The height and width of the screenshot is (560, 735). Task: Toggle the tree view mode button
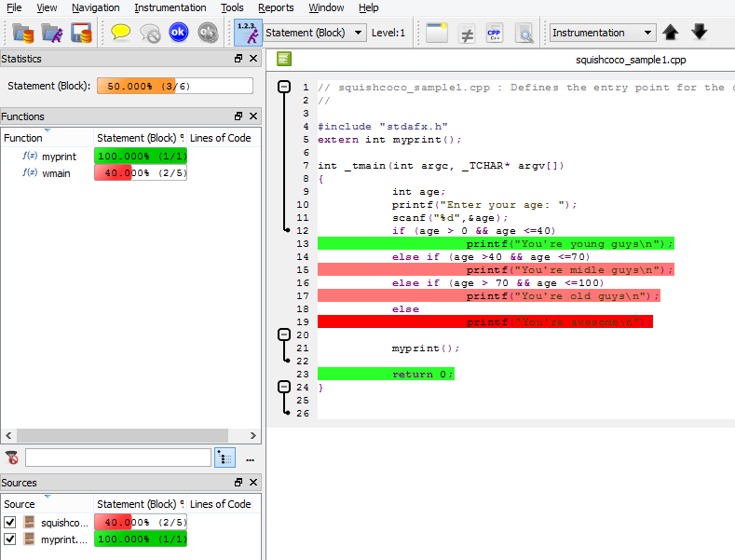tap(225, 458)
